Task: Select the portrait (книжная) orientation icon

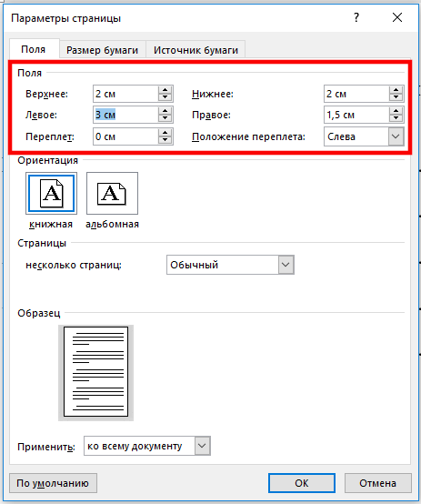Action: [51, 193]
